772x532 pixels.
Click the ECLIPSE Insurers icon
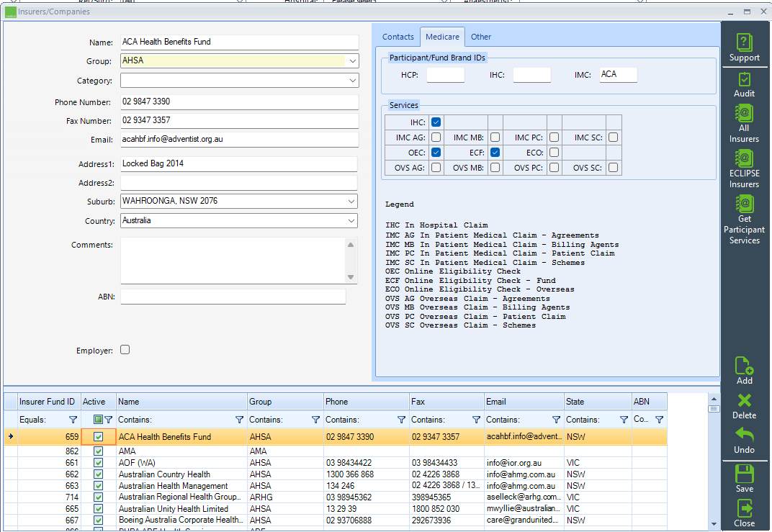pos(744,169)
